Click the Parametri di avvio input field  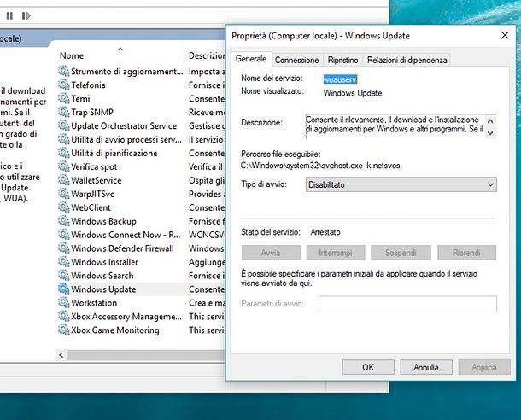(407, 304)
